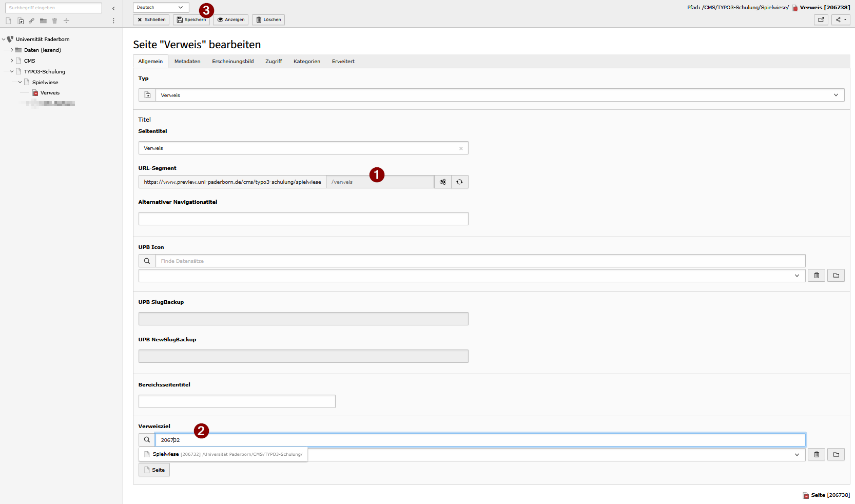Click the trash icon beside UPB Icon list
The height and width of the screenshot is (504, 855).
(816, 276)
